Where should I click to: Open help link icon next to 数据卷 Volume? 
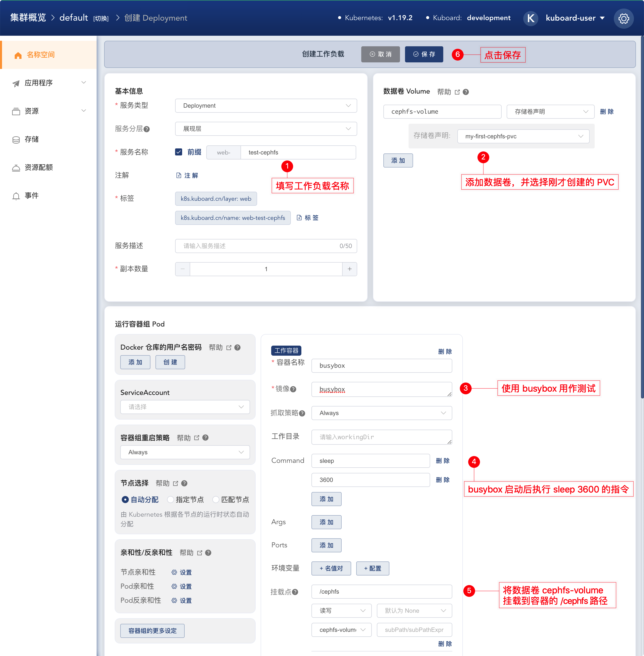click(457, 92)
